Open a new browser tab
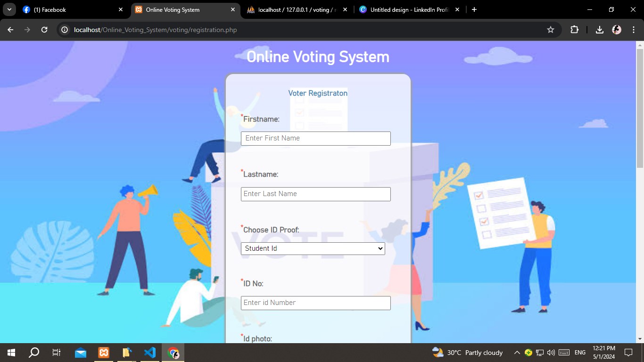644x362 pixels. [x=474, y=9]
